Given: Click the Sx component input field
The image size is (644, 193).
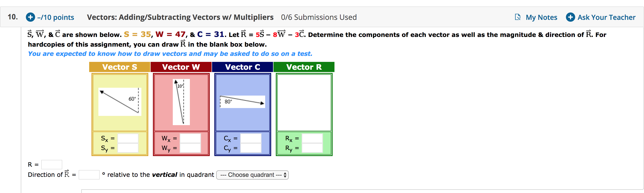Looking at the screenshot, I should [128, 138].
